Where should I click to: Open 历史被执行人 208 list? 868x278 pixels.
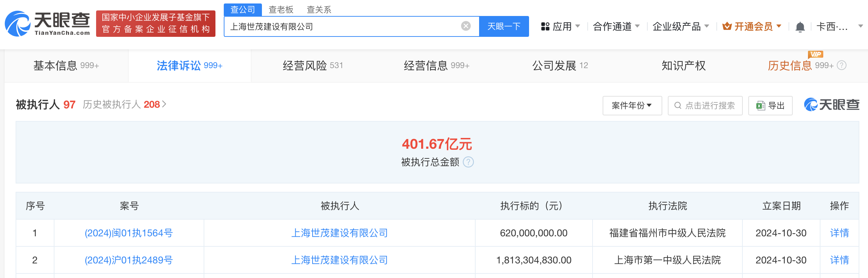pos(125,104)
